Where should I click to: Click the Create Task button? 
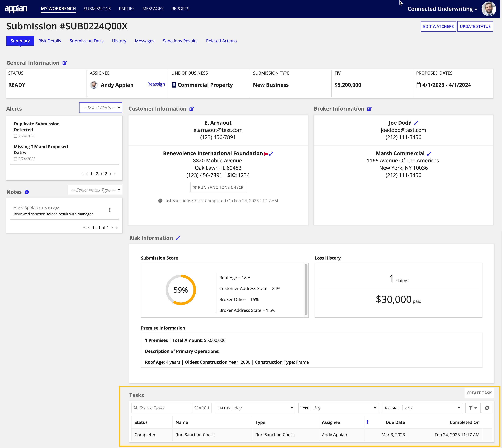[x=479, y=393]
